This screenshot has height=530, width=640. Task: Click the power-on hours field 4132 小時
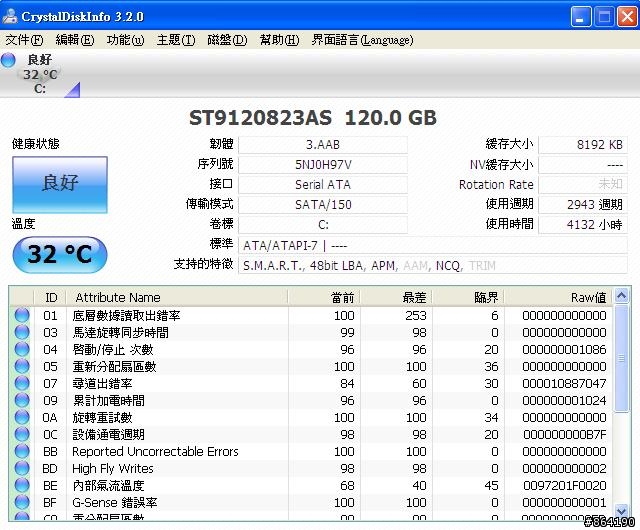[x=583, y=225]
